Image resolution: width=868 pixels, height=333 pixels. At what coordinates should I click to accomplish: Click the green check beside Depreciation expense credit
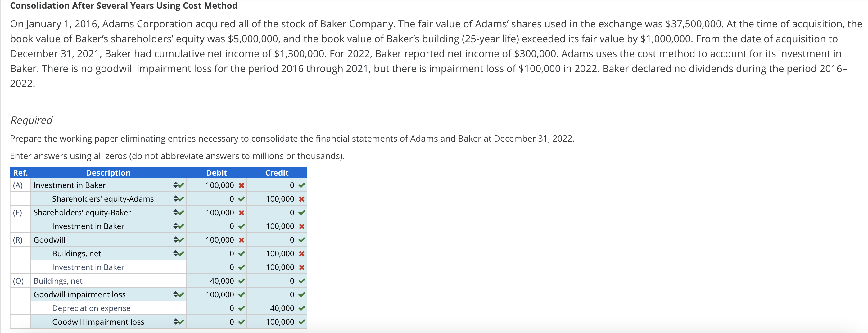(300, 308)
